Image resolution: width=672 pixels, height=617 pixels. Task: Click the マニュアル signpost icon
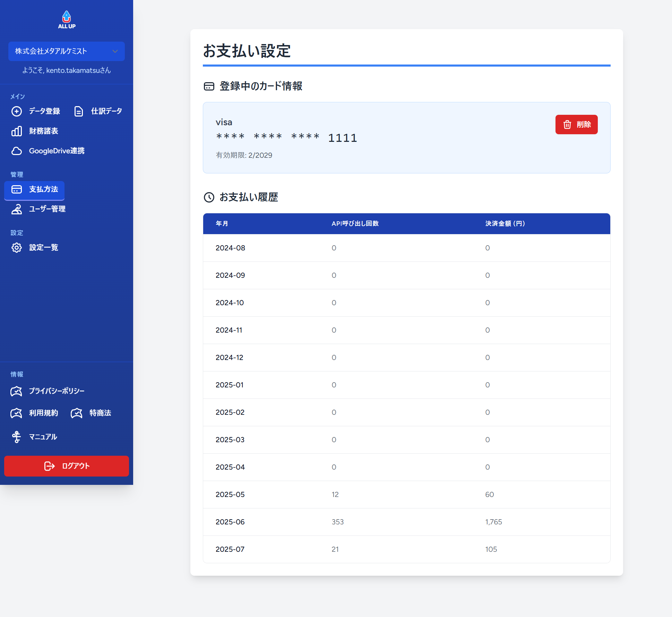tap(16, 437)
